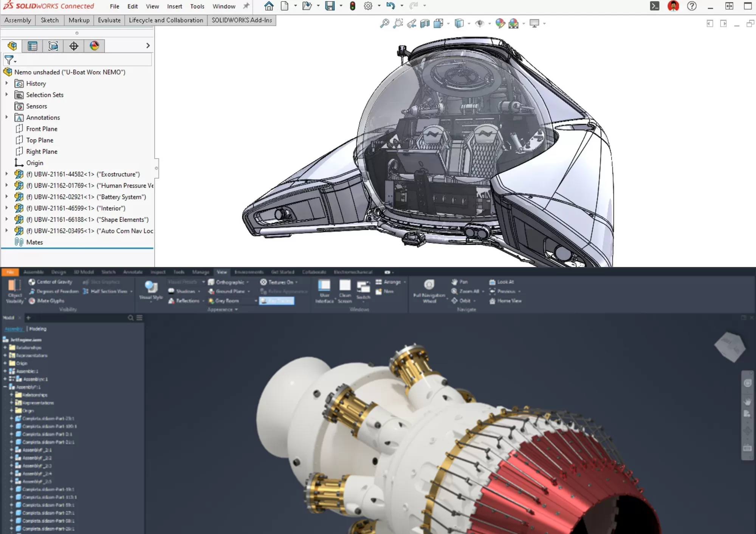The width and height of the screenshot is (756, 534).
Task: Disable the active Ray Tracing toggle
Action: click(x=277, y=301)
